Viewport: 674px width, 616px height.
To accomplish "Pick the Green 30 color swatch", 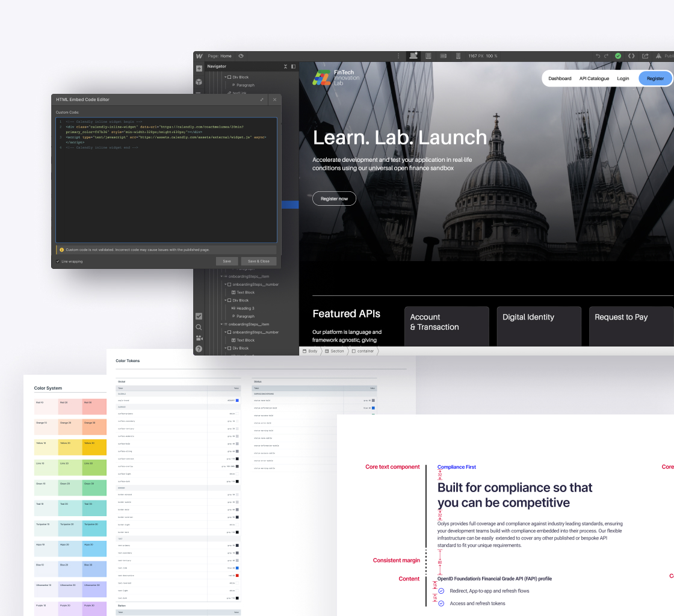I will click(x=94, y=488).
